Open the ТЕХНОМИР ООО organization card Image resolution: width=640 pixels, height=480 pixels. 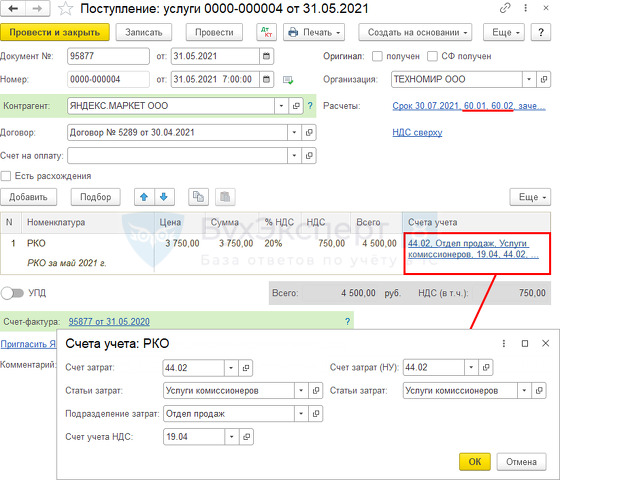click(543, 80)
